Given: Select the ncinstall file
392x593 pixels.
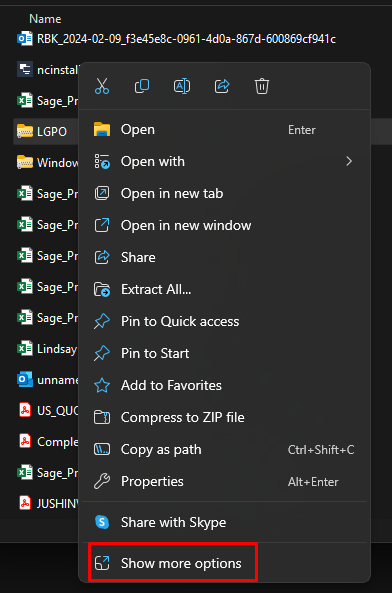Looking at the screenshot, I should 48,70.
